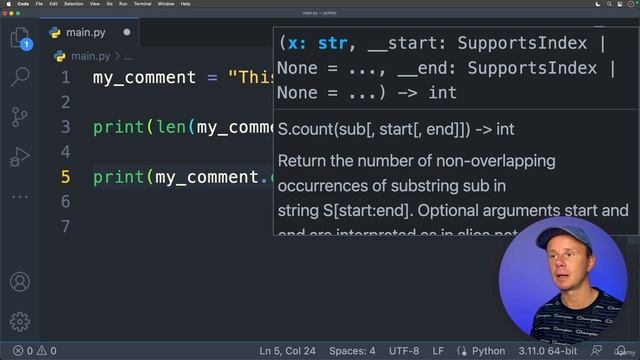The image size is (640, 360).
Task: Open the File menu
Action: tap(39, 4)
